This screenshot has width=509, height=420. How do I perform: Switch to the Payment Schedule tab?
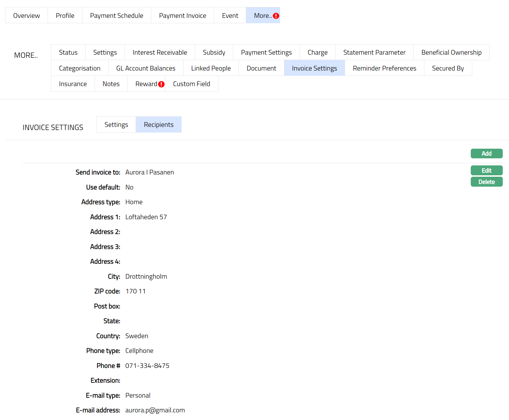116,16
